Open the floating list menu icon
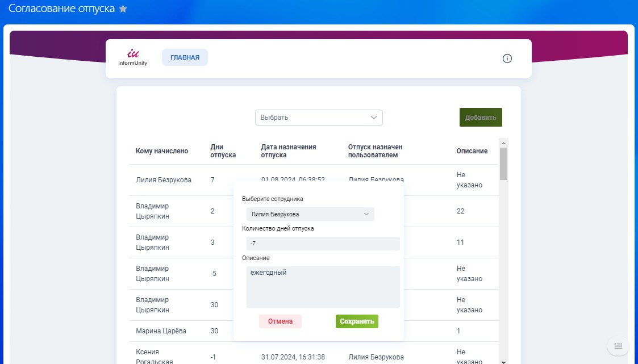Screen dimensions: 638x364 (x=618, y=346)
